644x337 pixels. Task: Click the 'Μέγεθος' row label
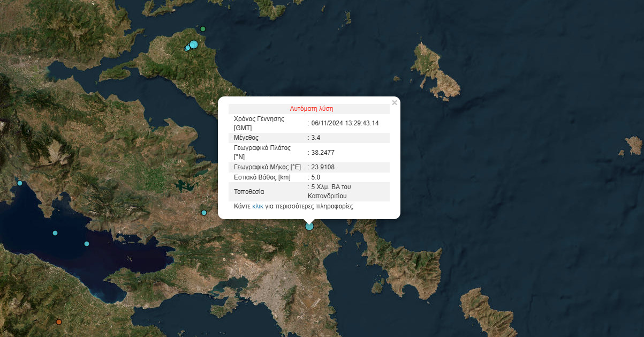click(x=246, y=138)
